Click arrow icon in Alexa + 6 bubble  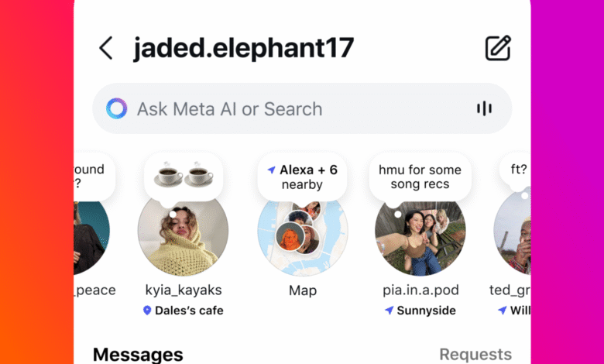coord(272,170)
